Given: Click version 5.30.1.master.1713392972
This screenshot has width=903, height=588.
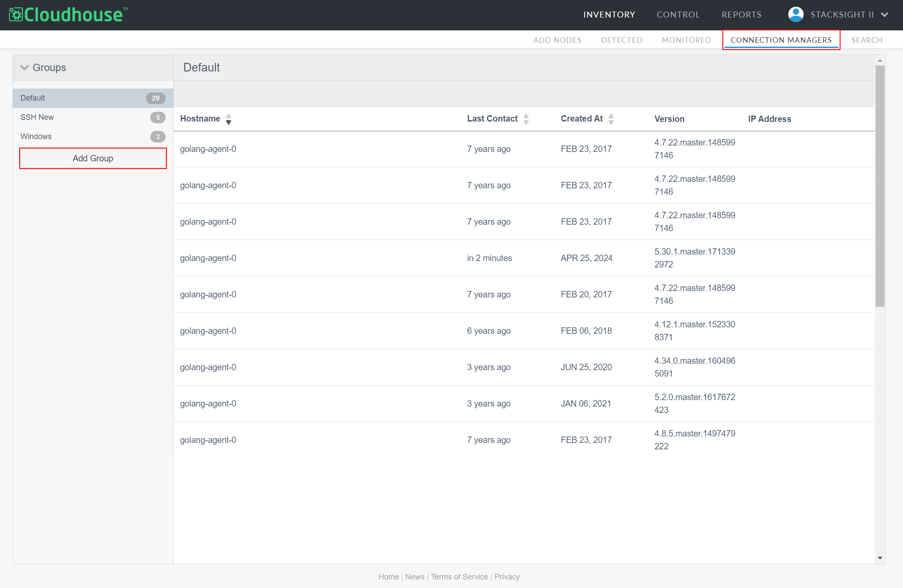Looking at the screenshot, I should coord(695,258).
